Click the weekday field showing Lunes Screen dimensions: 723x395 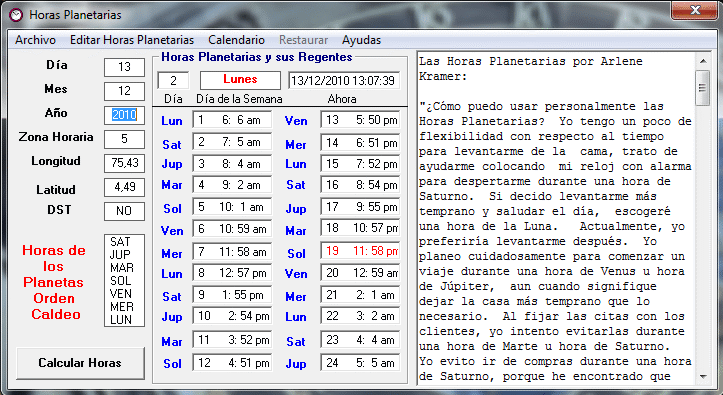pyautogui.click(x=240, y=80)
